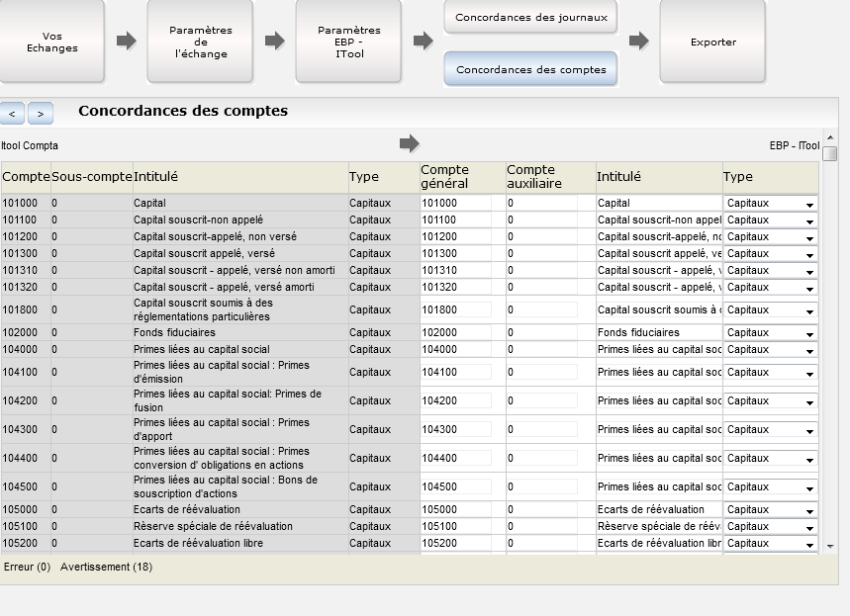
Task: Click the Exporter step button
Action: pos(712,41)
